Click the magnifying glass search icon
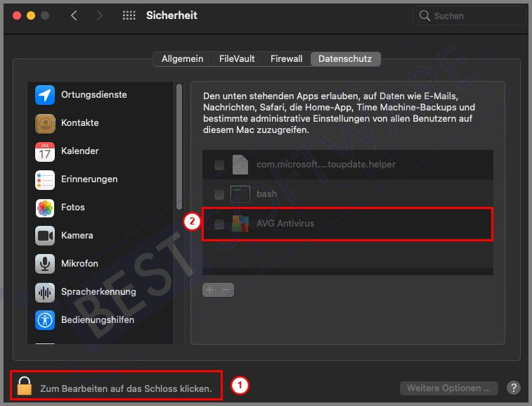Screen dimensions: 532x406 pyautogui.click(x=424, y=15)
